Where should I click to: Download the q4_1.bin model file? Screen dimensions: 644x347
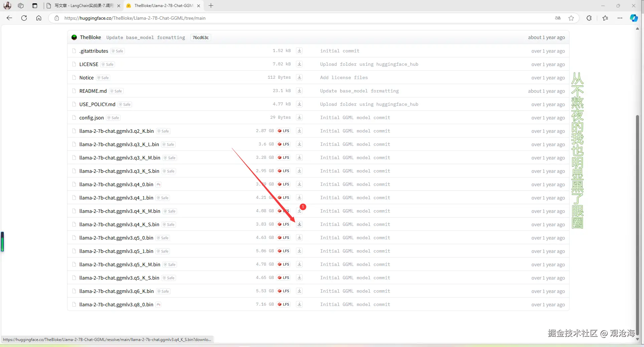[x=299, y=198]
